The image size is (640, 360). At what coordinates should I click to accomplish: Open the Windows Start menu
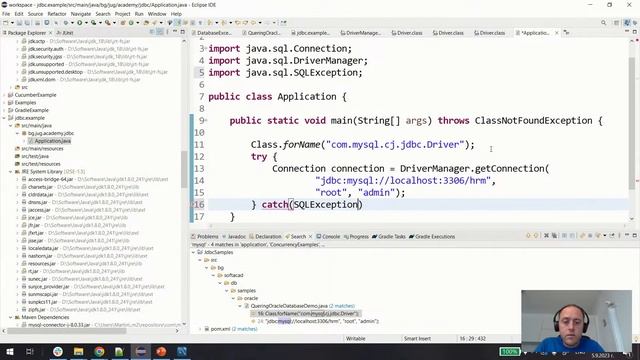[9, 351]
